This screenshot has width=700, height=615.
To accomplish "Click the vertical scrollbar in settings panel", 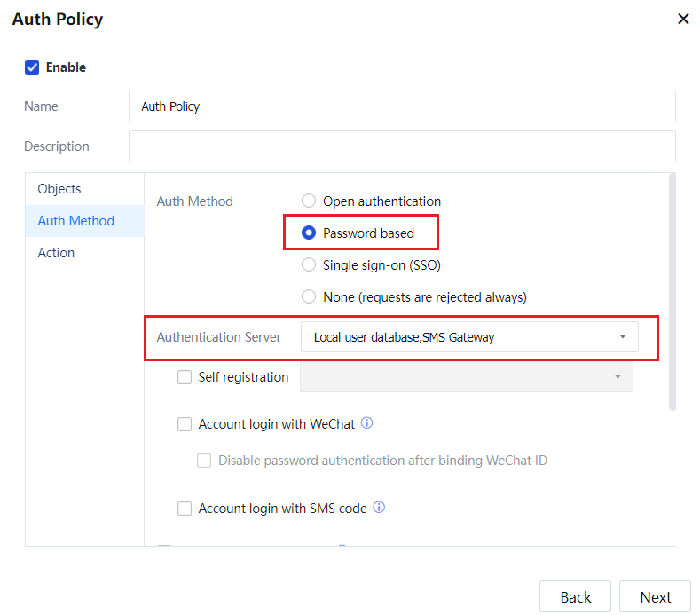I will 672,293.
